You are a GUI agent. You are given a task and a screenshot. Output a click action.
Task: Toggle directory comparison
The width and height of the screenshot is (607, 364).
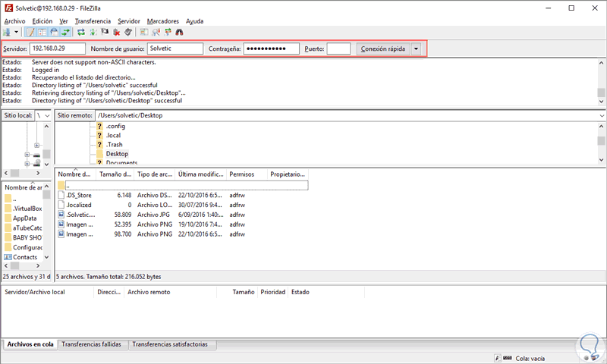coord(156,32)
